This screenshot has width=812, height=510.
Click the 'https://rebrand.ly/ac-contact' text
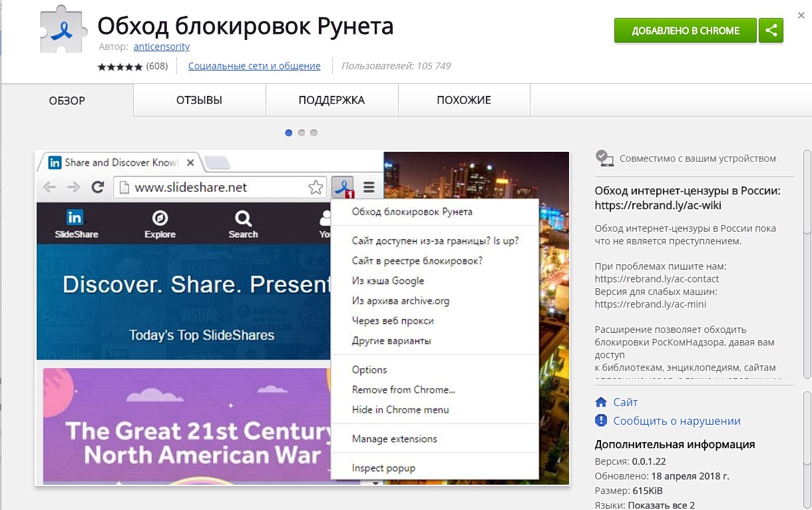[657, 279]
